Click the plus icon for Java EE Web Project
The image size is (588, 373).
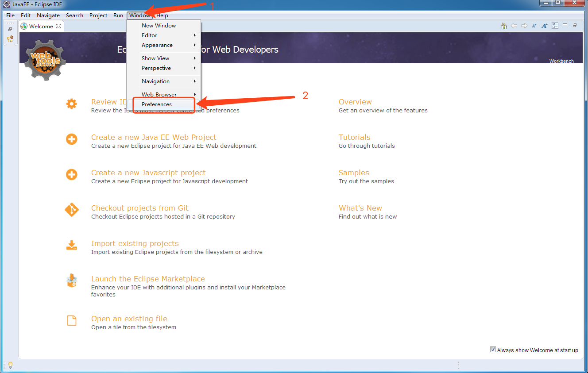tap(71, 139)
